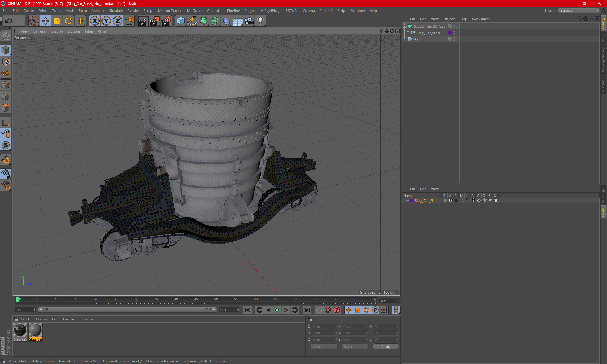The height and width of the screenshot is (364, 607).
Task: Open the viewport Cameras menu
Action: click(40, 31)
